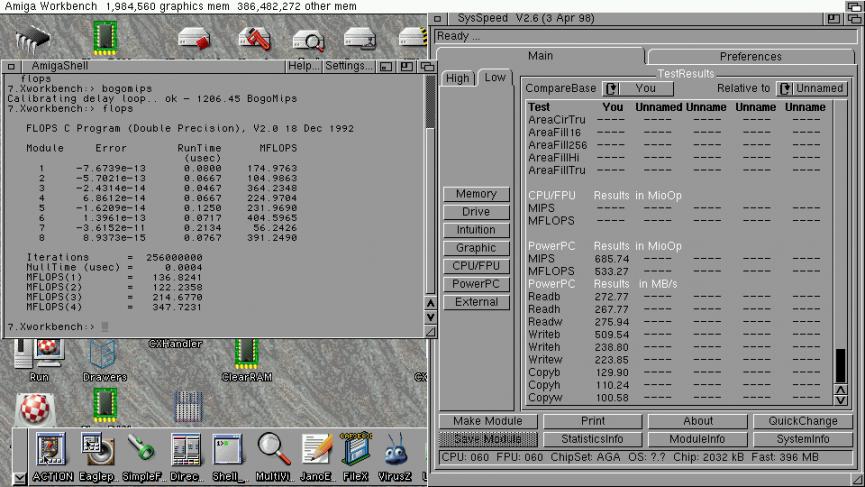Start Shell from the dock

(x=228, y=452)
